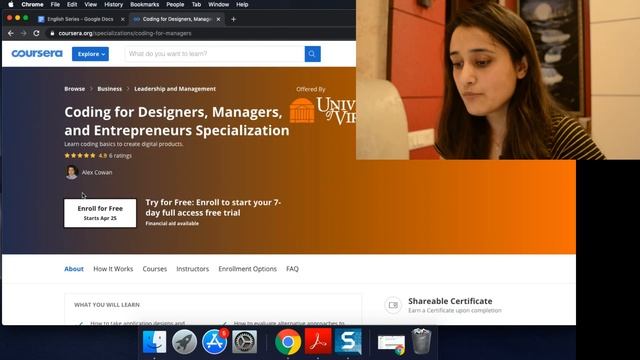This screenshot has height=360, width=640.
Task: Jump to the Instructors section
Action: coord(193,269)
